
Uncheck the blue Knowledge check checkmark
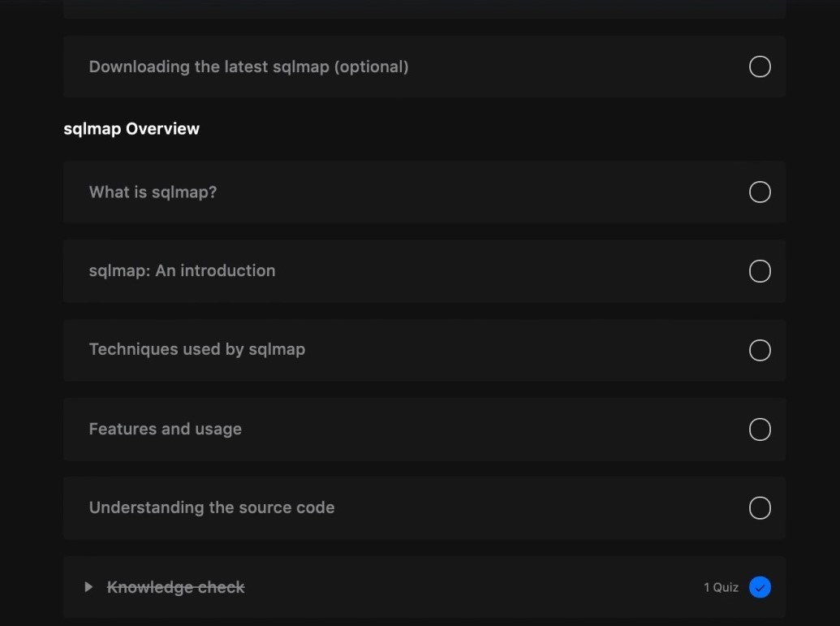(760, 587)
